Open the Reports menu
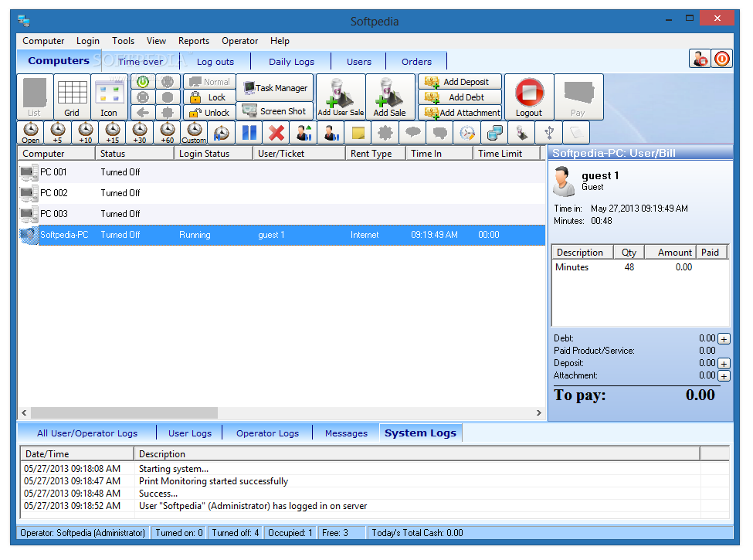Viewport: 753px width, 560px height. 194,41
